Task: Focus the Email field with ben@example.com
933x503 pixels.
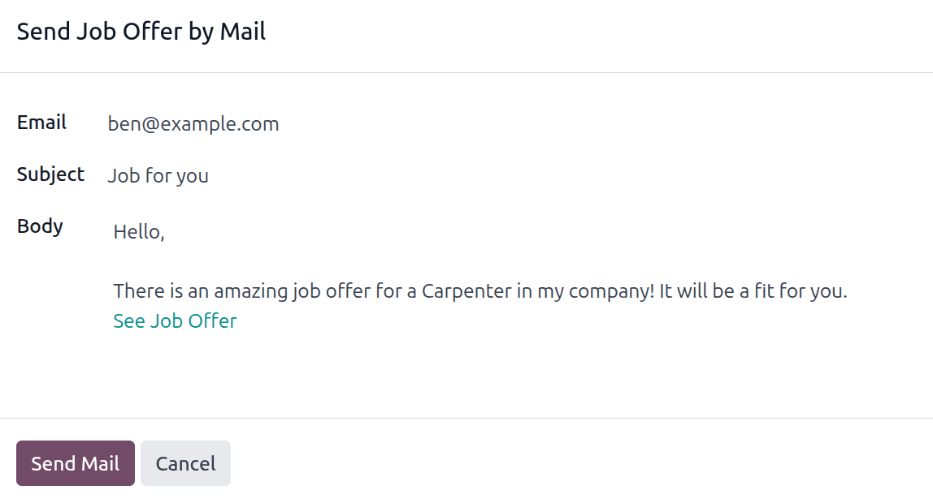Action: pos(193,124)
